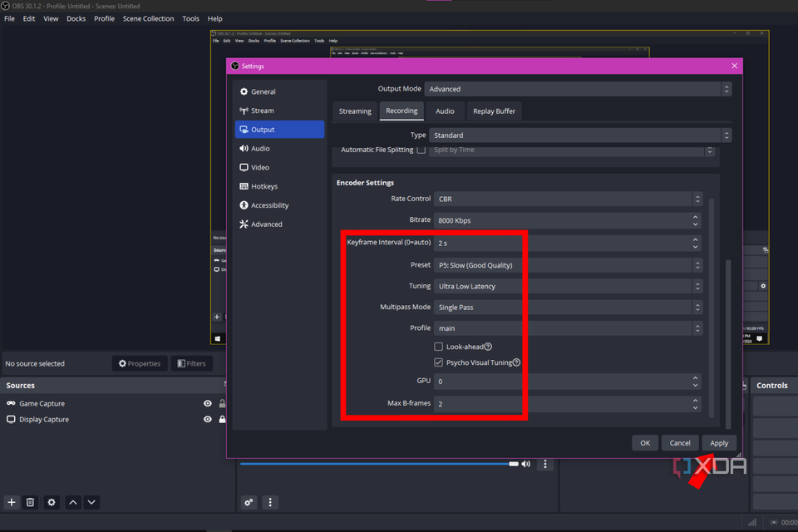The image size is (798, 532).
Task: Enable Automatic File Splitting checkbox
Action: point(421,150)
